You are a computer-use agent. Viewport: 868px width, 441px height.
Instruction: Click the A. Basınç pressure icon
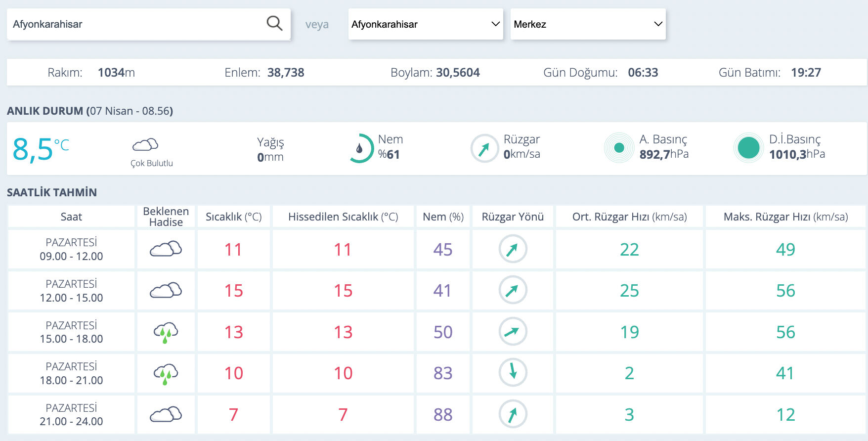tap(619, 148)
